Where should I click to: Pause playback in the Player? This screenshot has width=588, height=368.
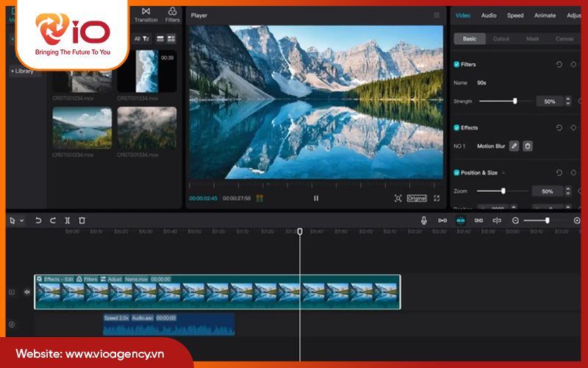point(316,198)
